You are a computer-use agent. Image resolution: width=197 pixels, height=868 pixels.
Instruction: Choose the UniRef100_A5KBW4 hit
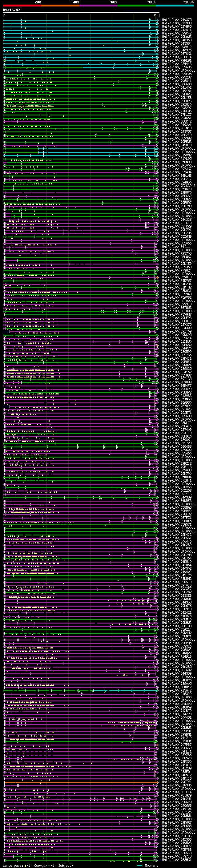coord(177,477)
